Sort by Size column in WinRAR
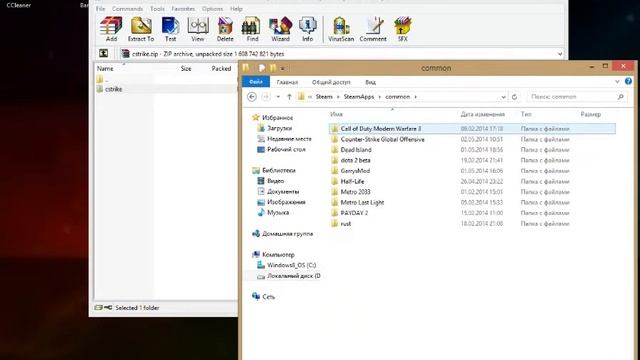 pos(186,69)
